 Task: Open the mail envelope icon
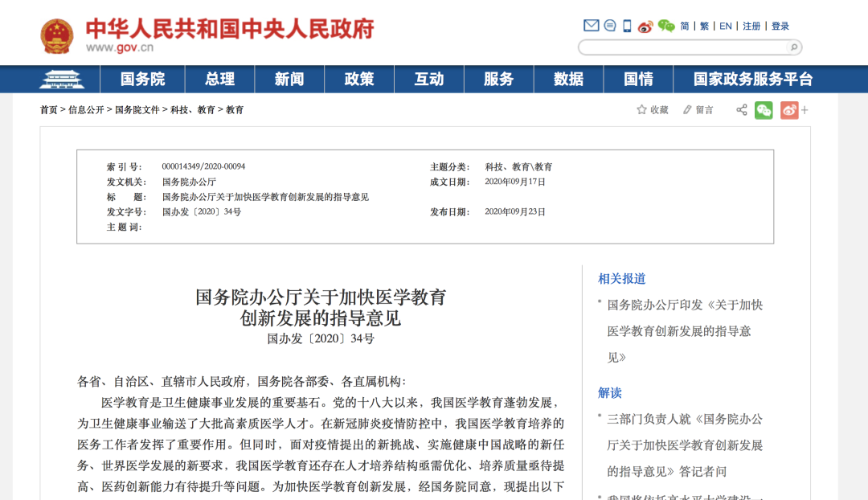coord(591,26)
